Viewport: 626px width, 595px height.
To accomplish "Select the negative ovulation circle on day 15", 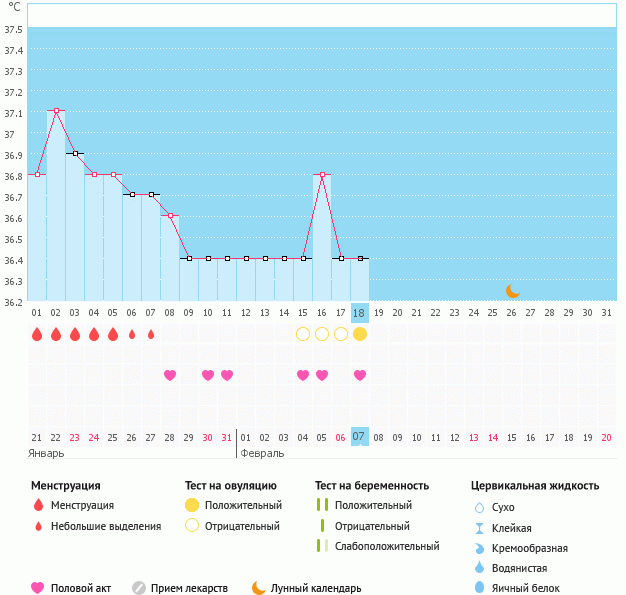I will (x=303, y=334).
